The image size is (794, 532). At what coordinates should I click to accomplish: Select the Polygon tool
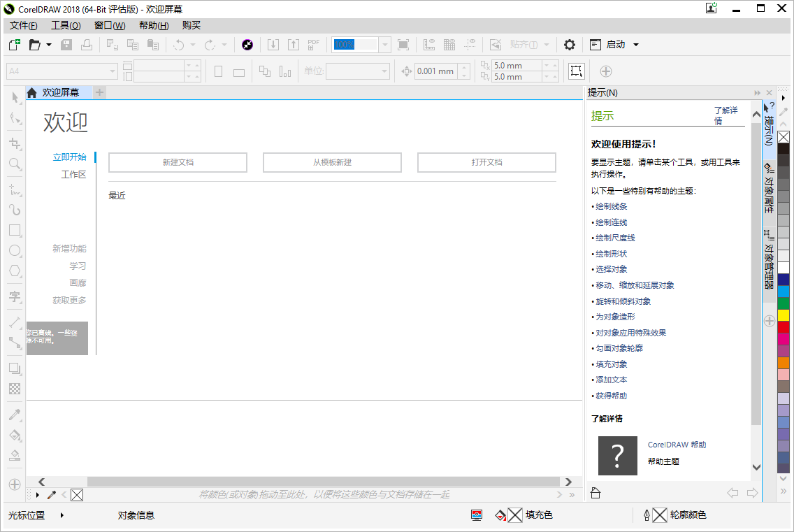[x=15, y=271]
